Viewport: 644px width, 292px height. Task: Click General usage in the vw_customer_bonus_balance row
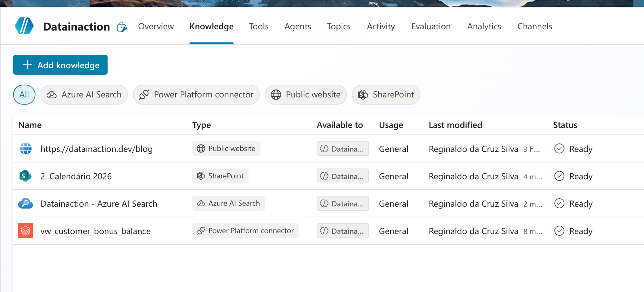(393, 231)
